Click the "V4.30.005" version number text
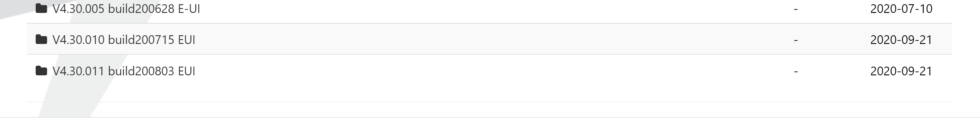980x118 pixels. point(79,8)
